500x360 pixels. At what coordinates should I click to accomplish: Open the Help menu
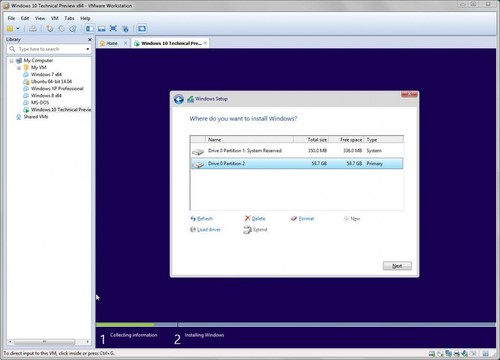(85, 18)
